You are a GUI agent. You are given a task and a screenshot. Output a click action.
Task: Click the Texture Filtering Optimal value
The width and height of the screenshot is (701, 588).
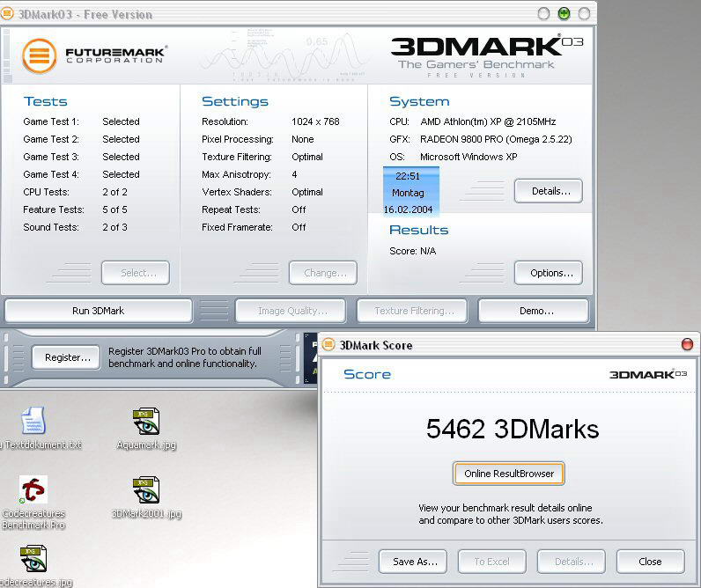coord(307,157)
